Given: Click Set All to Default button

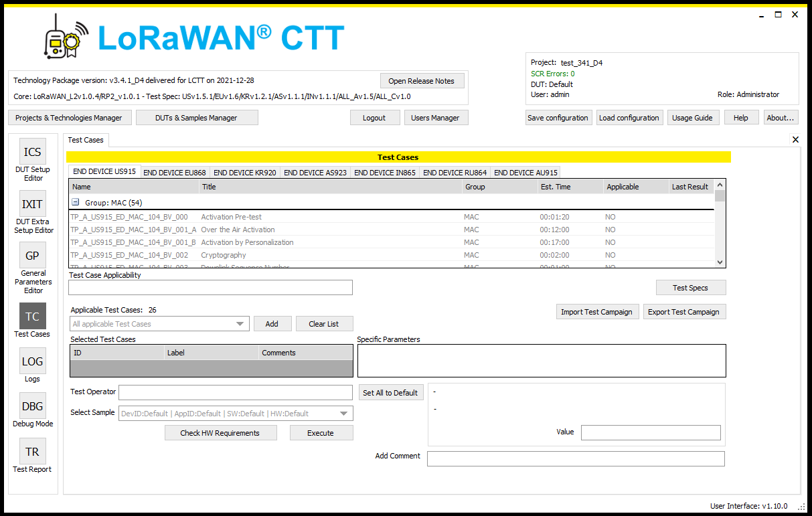Looking at the screenshot, I should point(390,393).
